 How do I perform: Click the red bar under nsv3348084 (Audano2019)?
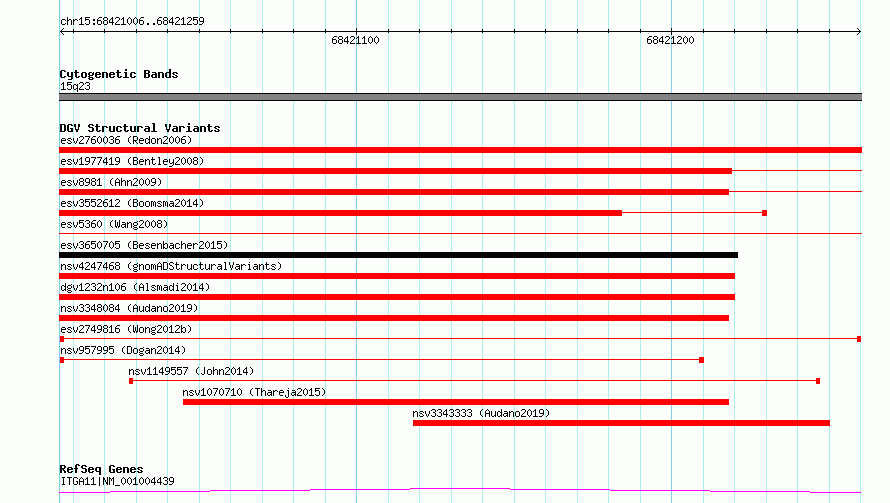394,318
